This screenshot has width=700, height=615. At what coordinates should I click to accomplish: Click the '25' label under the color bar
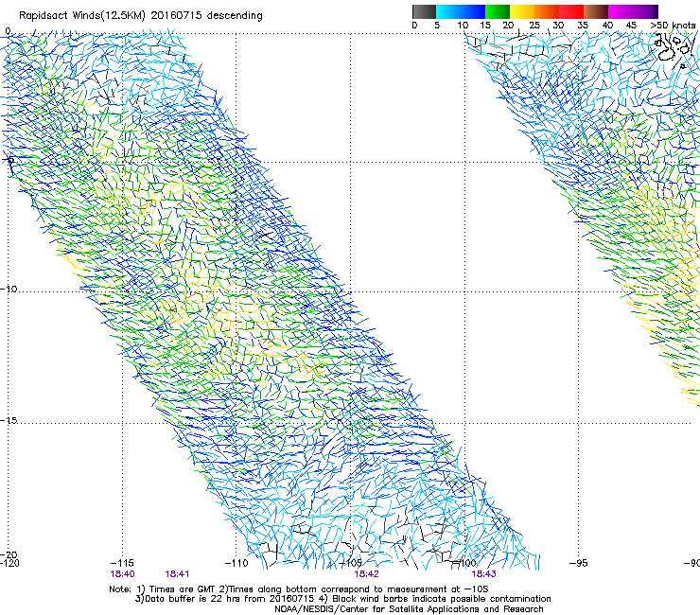coord(534,26)
